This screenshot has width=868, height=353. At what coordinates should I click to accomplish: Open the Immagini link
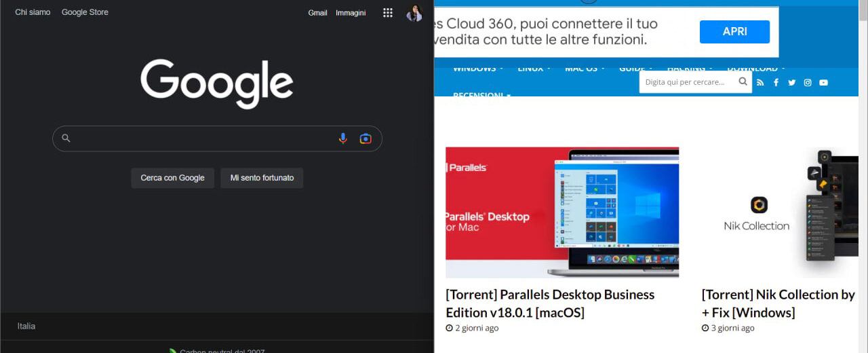tap(351, 13)
